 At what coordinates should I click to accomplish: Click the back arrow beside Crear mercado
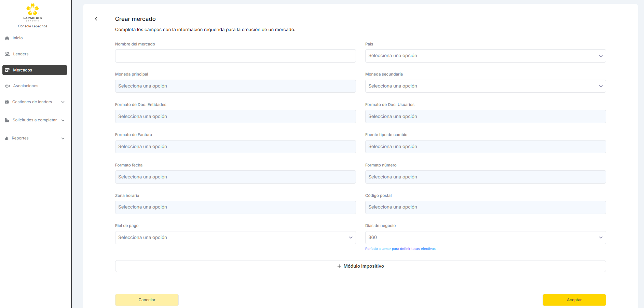96,19
